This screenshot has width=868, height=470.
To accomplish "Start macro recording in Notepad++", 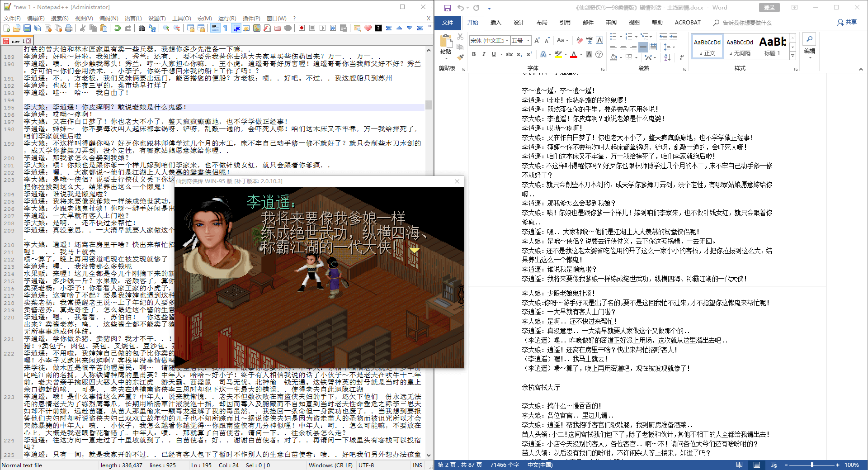I will [x=302, y=28].
